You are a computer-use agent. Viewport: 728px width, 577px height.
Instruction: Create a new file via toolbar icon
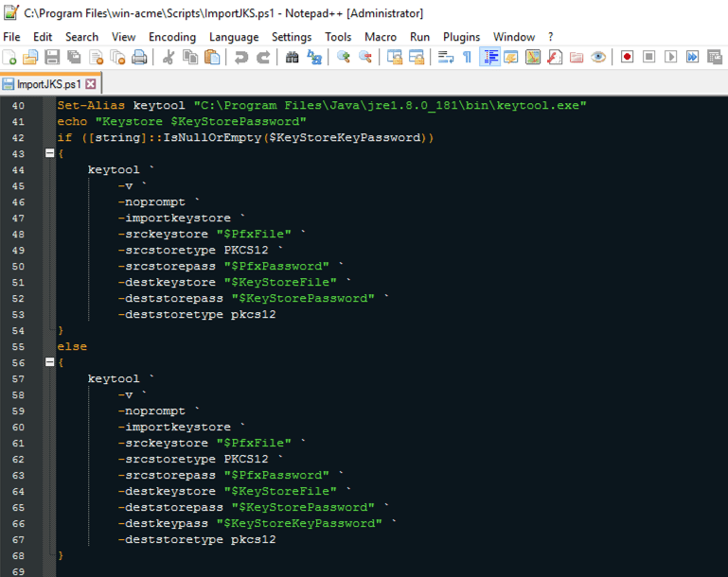tap(9, 57)
